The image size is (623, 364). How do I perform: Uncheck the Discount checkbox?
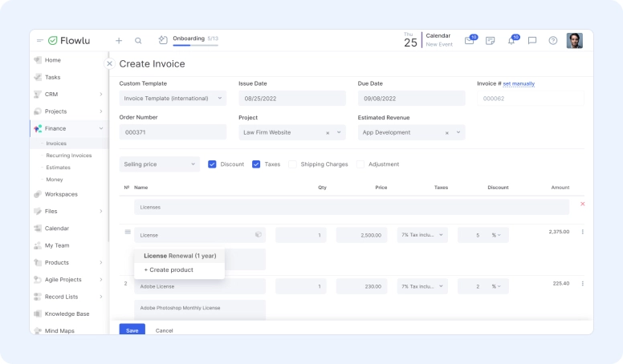(212, 164)
